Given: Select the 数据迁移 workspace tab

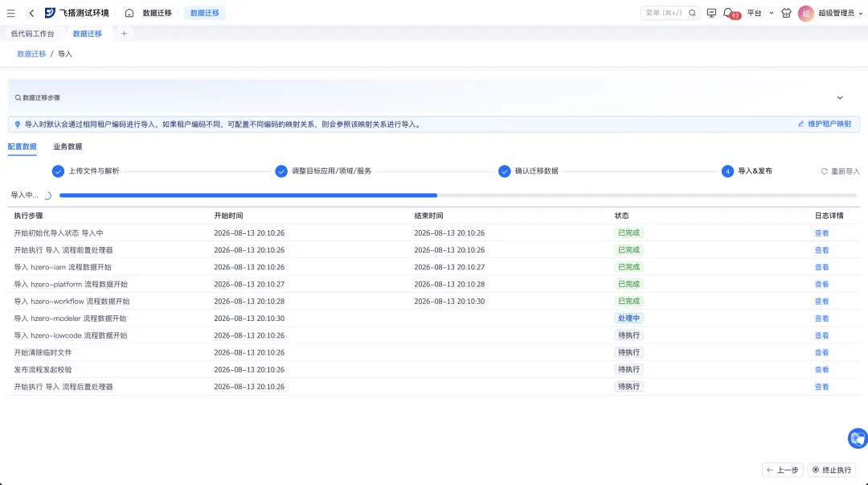Looking at the screenshot, I should point(88,34).
